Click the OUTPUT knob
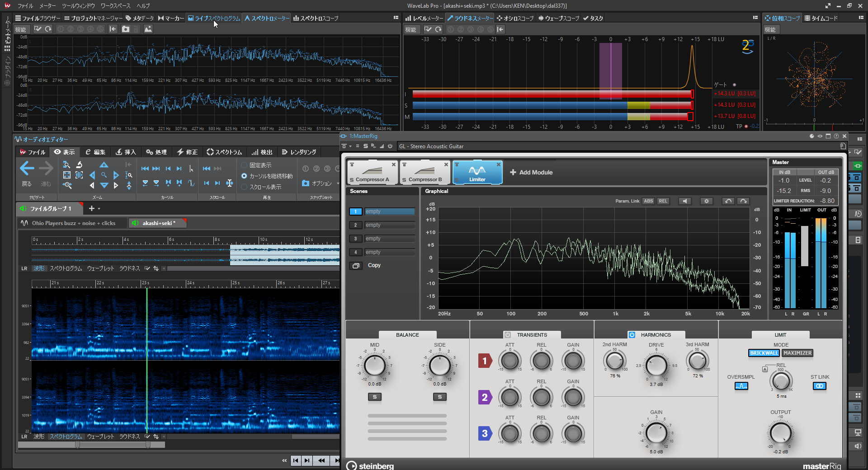The height and width of the screenshot is (470, 868). point(781,433)
